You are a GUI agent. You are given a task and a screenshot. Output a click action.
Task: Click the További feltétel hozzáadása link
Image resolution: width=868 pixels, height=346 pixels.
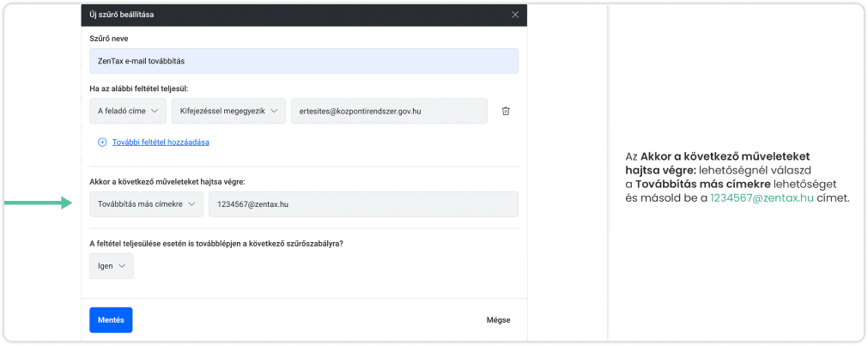[161, 142]
